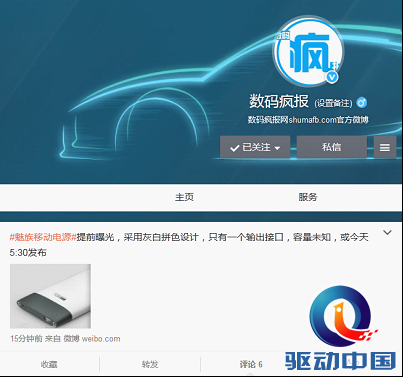Click the 数码疯报 profile name
This screenshot has height=377, width=403.
click(279, 101)
